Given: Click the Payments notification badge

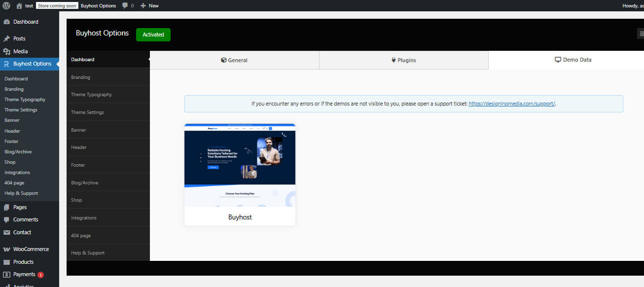Looking at the screenshot, I should click(41, 275).
